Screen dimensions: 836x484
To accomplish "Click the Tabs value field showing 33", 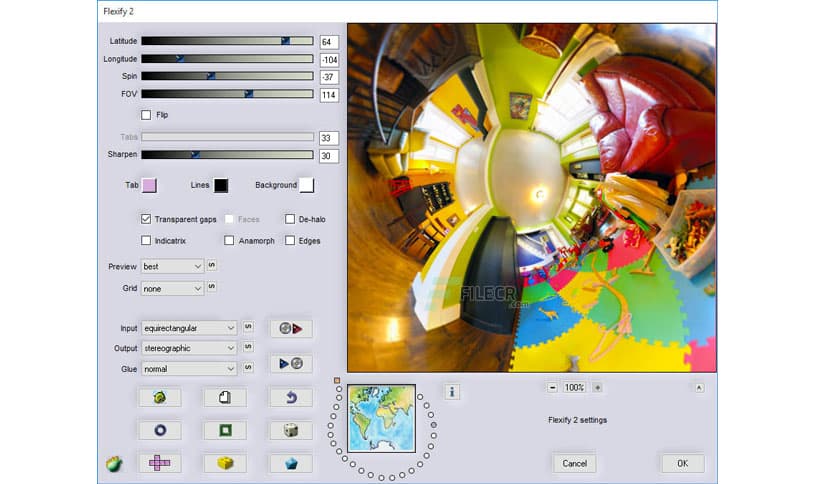I will click(x=329, y=138).
